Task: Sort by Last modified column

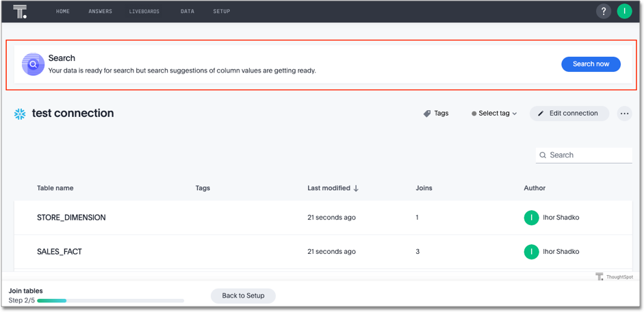Action: (333, 188)
